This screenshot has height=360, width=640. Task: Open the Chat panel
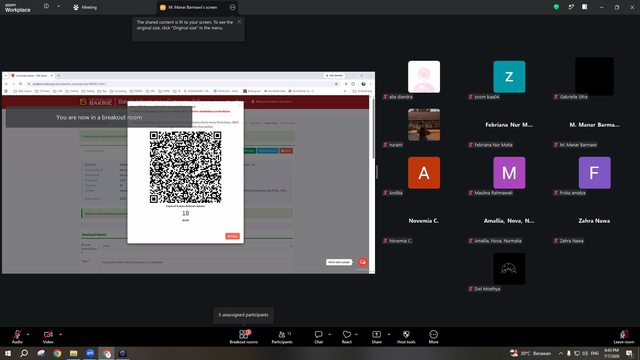click(318, 337)
